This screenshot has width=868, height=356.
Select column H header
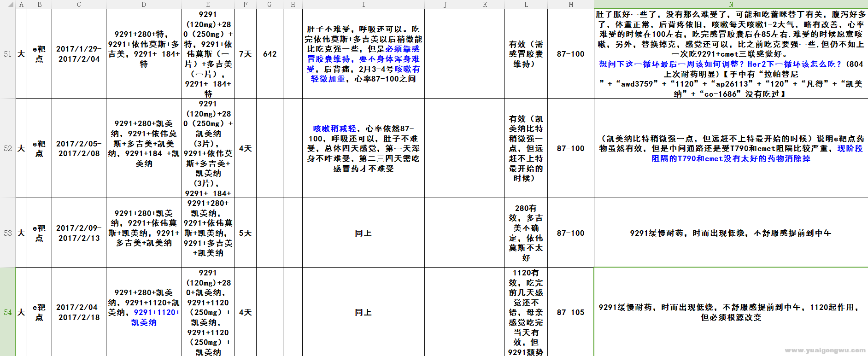pos(293,4)
